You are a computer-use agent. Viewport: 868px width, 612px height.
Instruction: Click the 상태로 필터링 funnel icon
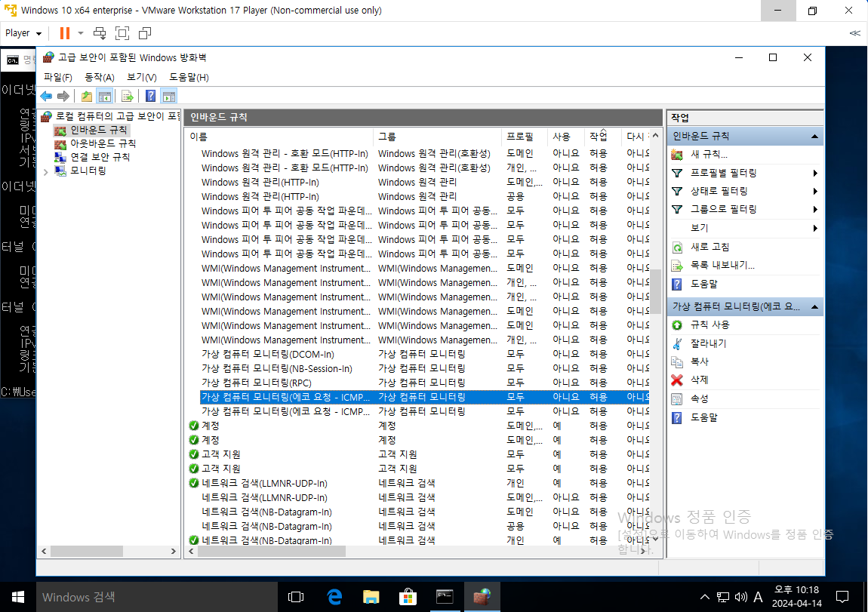[x=676, y=192]
